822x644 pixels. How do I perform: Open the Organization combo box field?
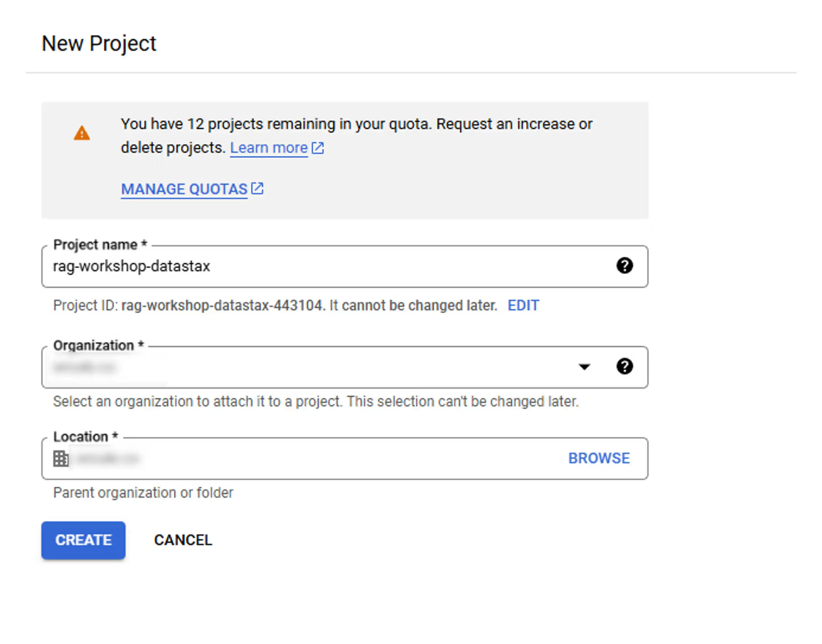pos(302,367)
